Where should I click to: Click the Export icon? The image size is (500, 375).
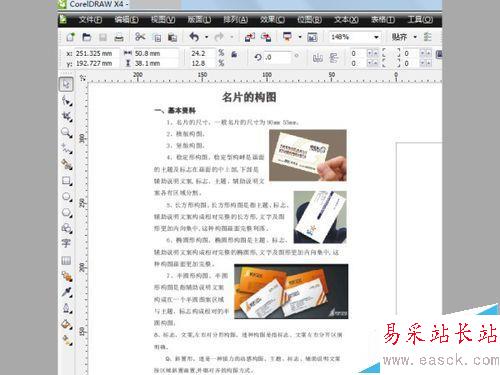(x=266, y=37)
